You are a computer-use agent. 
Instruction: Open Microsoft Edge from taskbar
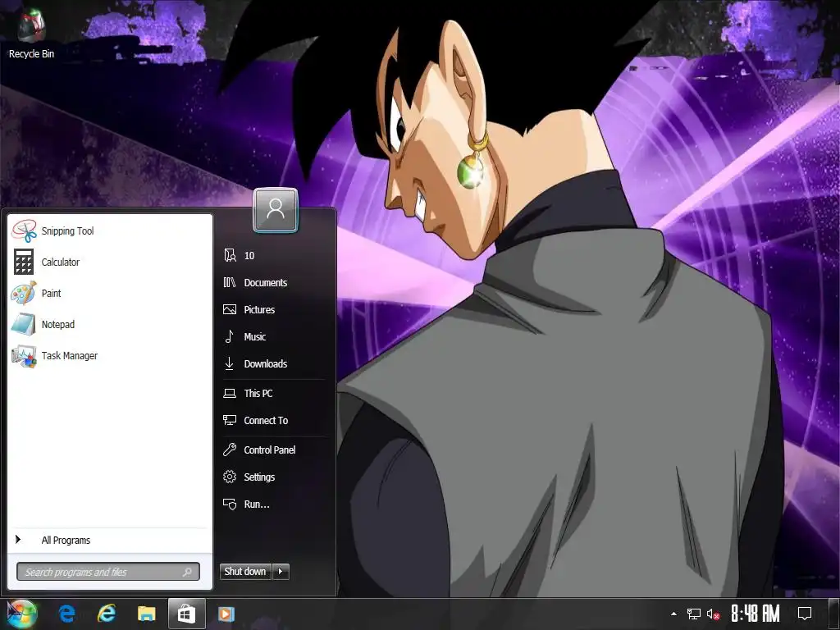(67, 614)
